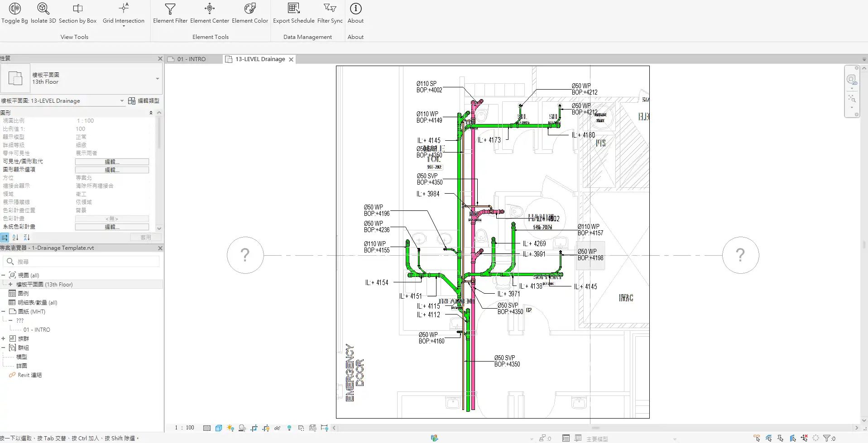Run the Filter Sync tool
The height and width of the screenshot is (443, 868).
[x=330, y=13]
